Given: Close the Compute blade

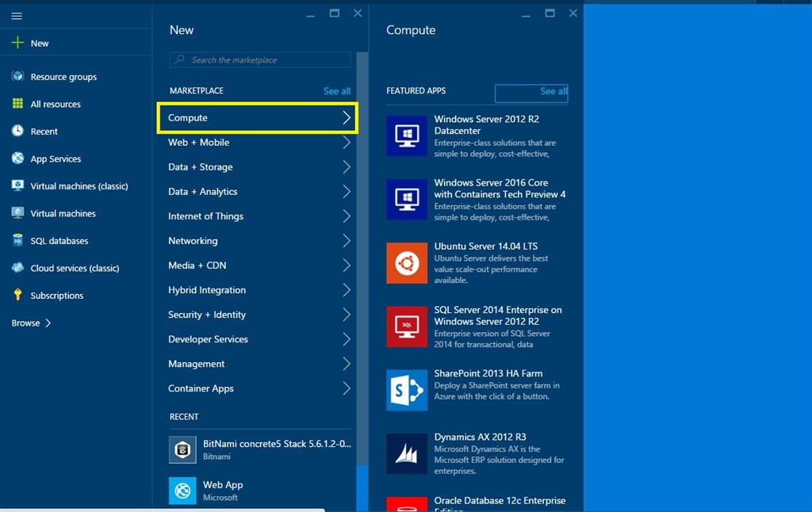Looking at the screenshot, I should tap(573, 13).
